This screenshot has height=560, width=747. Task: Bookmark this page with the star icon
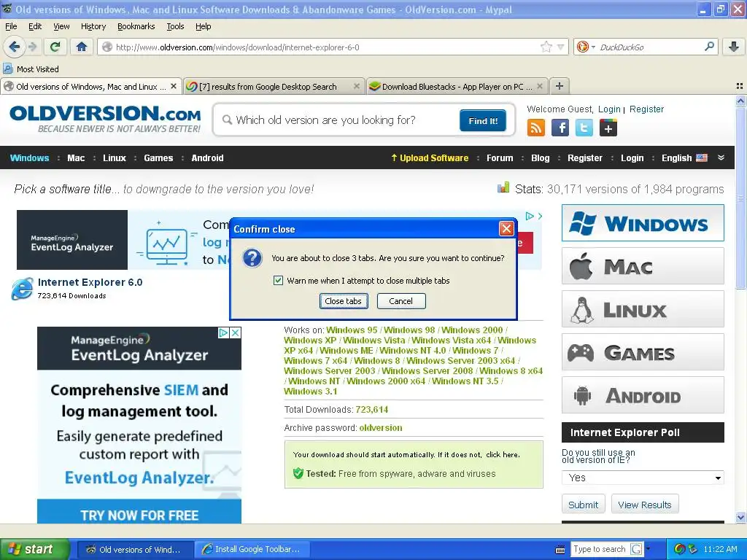pyautogui.click(x=546, y=47)
